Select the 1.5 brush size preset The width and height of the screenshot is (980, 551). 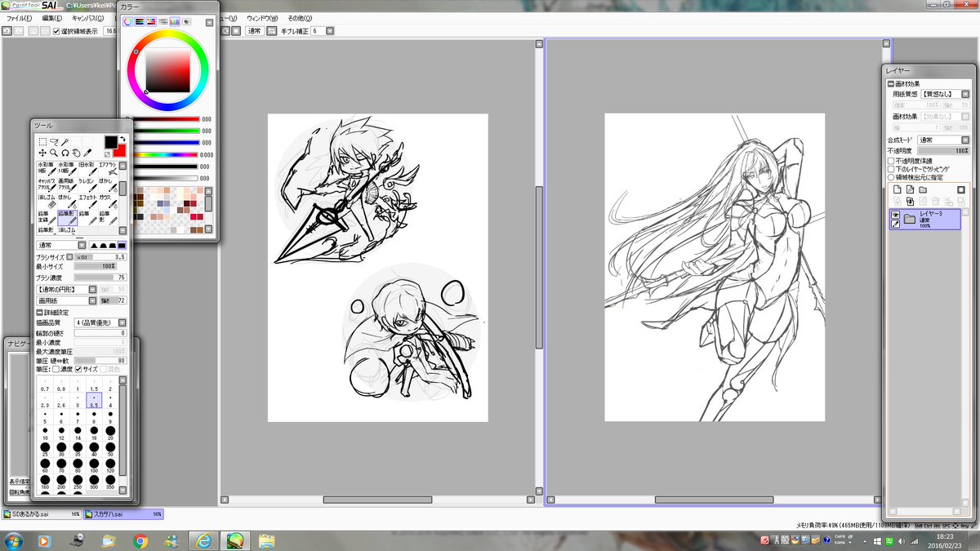[93, 385]
